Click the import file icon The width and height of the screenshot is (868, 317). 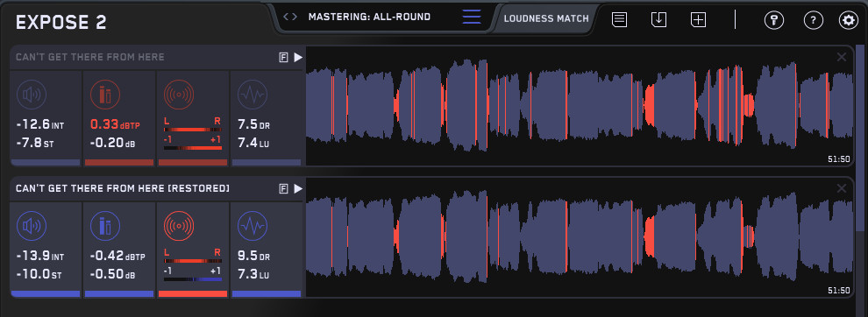coord(658,20)
